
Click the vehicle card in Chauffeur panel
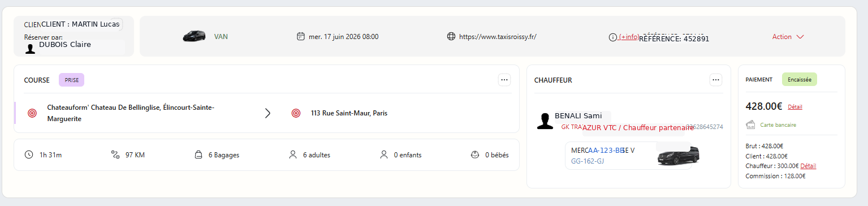click(x=628, y=156)
